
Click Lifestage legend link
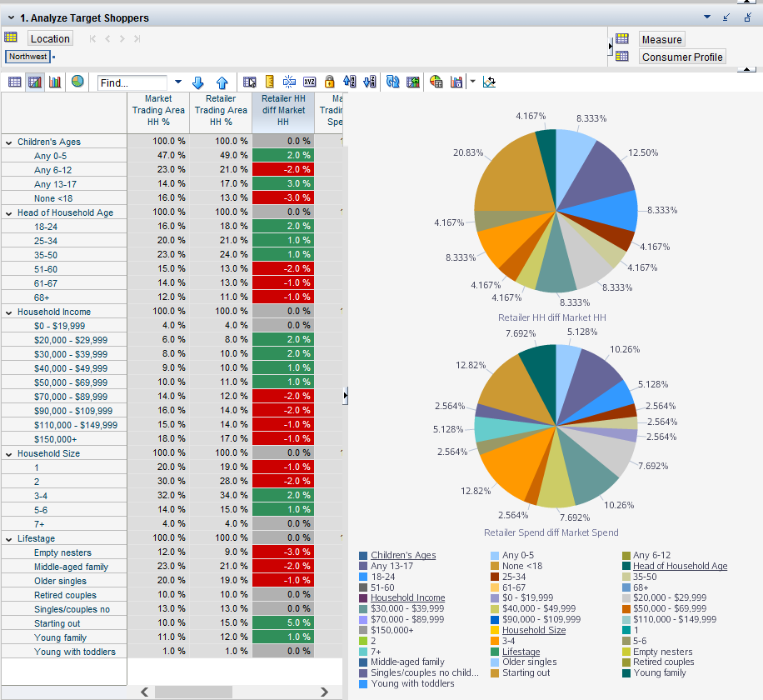coord(521,652)
